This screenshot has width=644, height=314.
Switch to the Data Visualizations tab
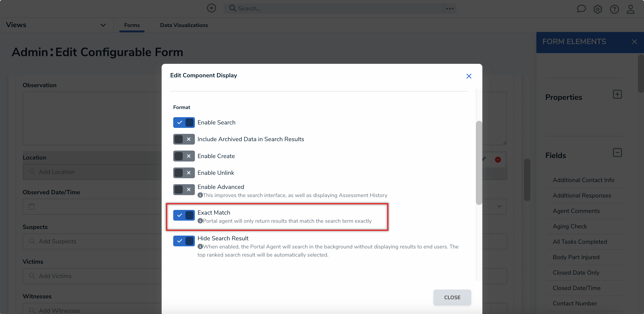184,25
